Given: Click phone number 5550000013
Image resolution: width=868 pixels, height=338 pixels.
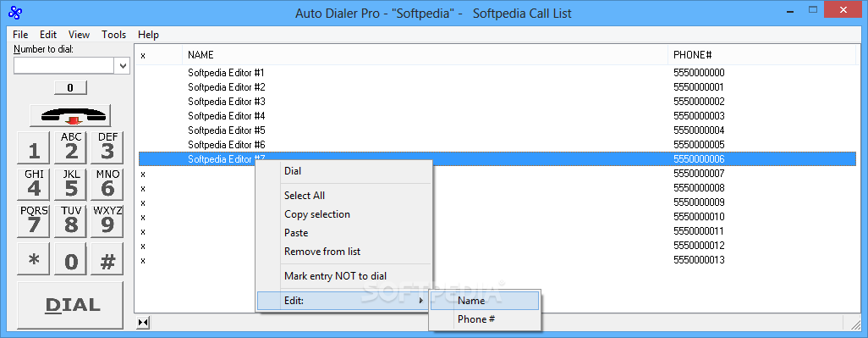Looking at the screenshot, I should click(699, 260).
